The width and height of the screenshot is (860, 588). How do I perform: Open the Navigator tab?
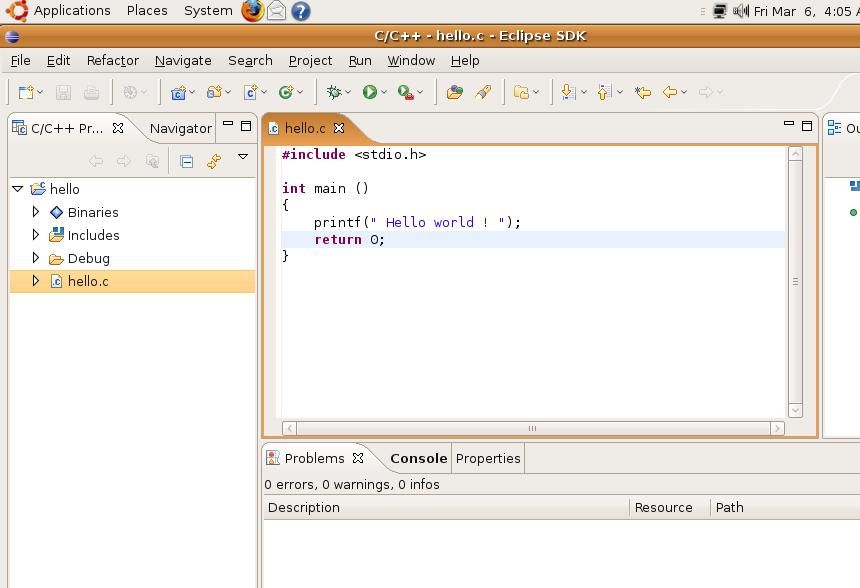click(180, 128)
